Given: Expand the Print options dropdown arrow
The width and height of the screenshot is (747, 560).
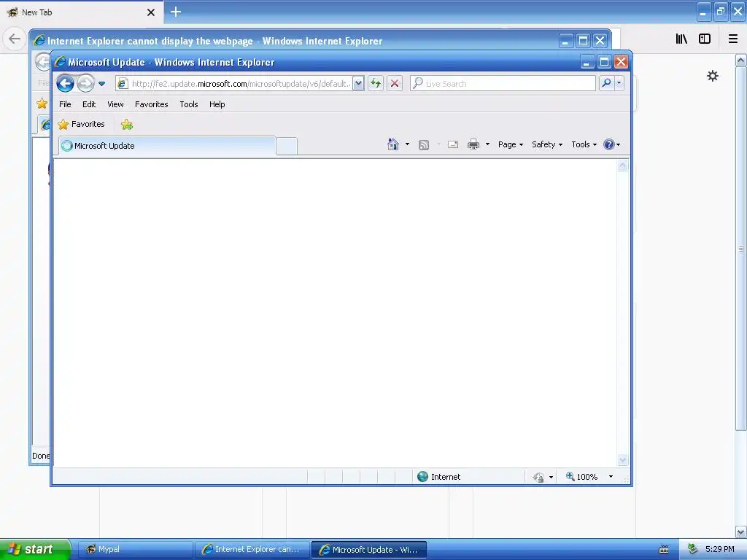Looking at the screenshot, I should pos(487,144).
